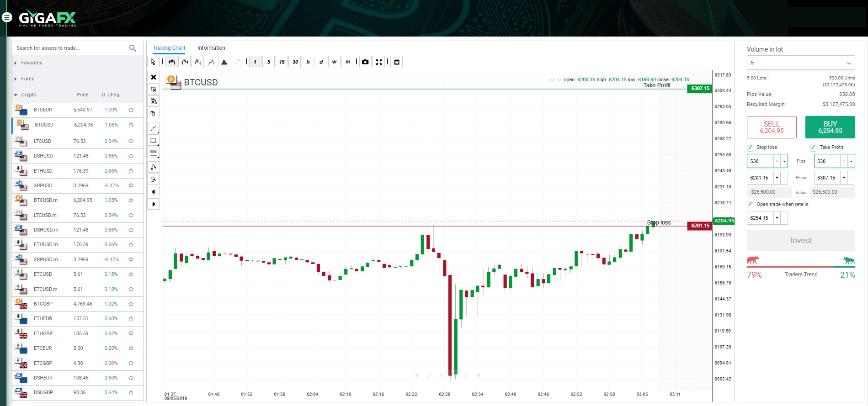
Task: Click the BUY 6,254.95 button
Action: pyautogui.click(x=830, y=127)
